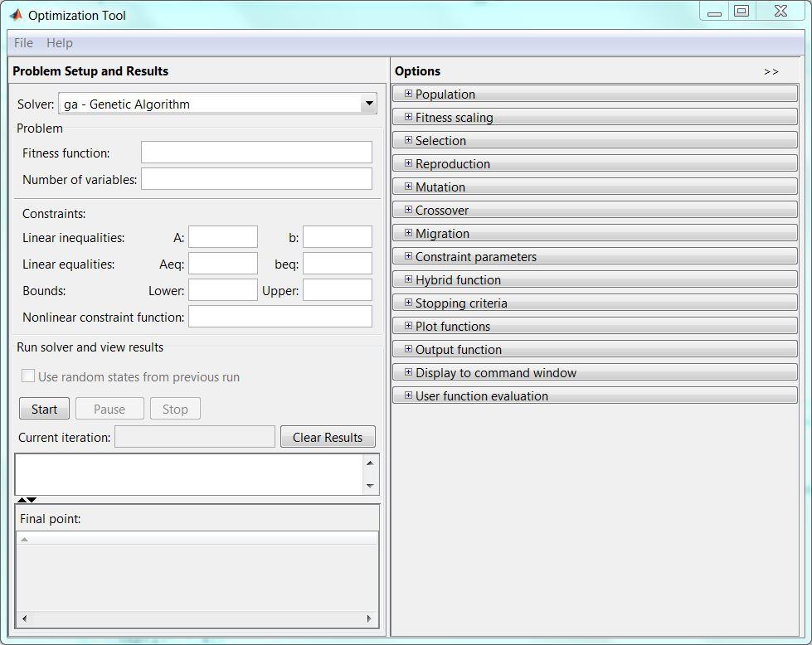Click the downward resize triangle below results box
This screenshot has width=812, height=645.
[32, 500]
